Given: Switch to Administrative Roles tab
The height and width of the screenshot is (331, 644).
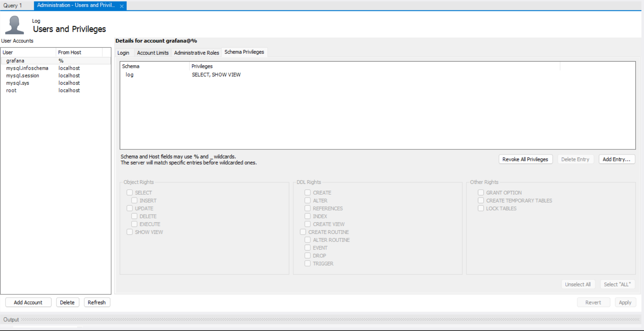Looking at the screenshot, I should (196, 53).
